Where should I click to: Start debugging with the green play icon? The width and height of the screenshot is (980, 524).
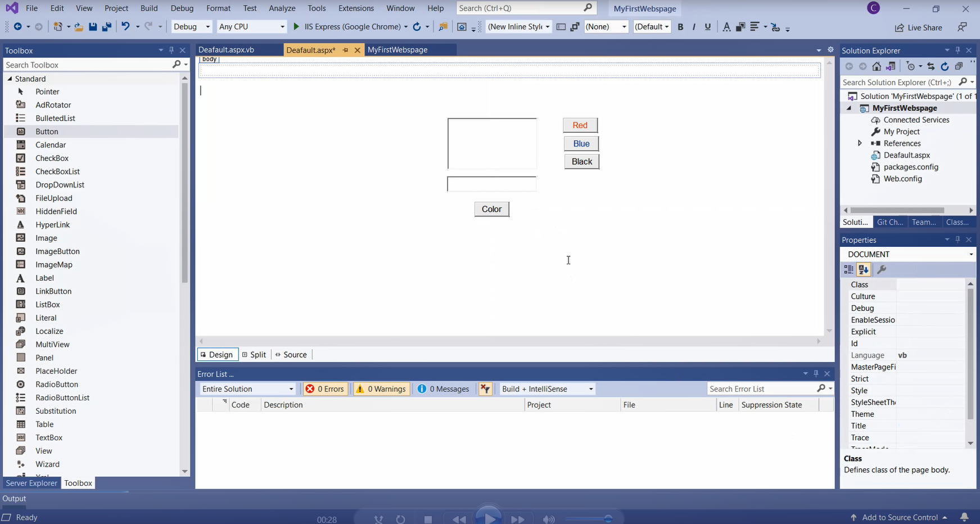click(x=296, y=26)
